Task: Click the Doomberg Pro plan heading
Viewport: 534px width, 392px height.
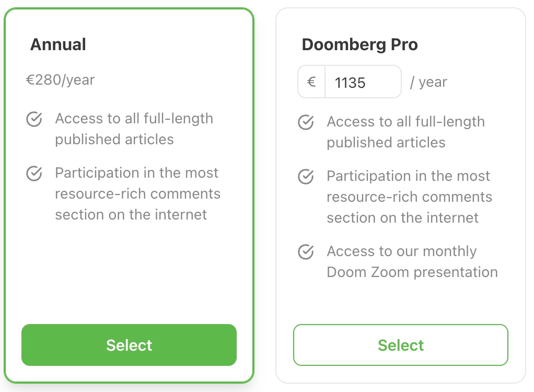Action: (x=359, y=44)
